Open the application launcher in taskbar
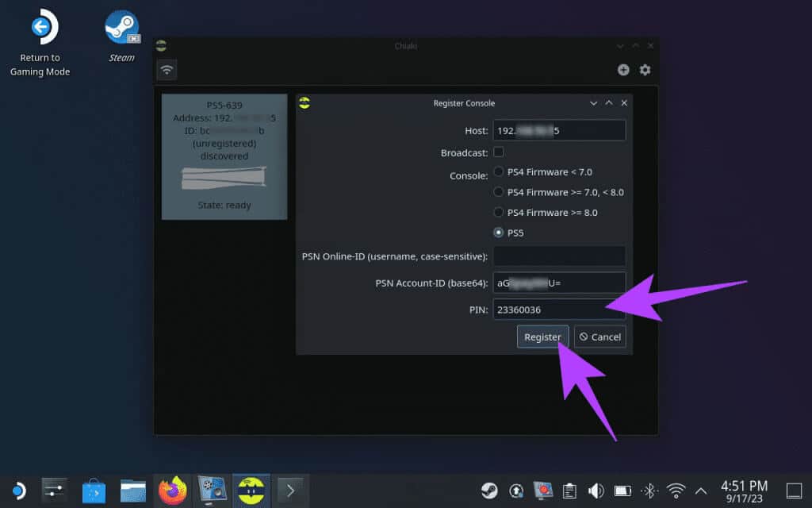 17,491
